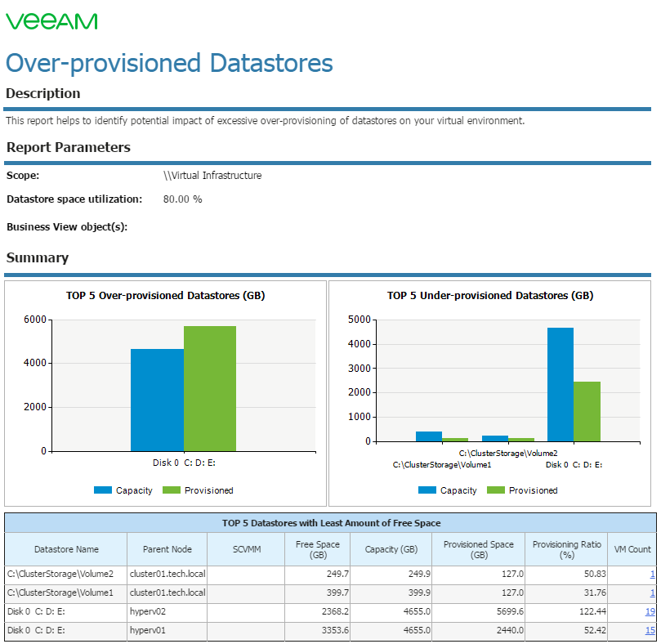Click cluster01.tech.local in the Volume2 row
The height and width of the screenshot is (644, 661).
click(x=167, y=574)
